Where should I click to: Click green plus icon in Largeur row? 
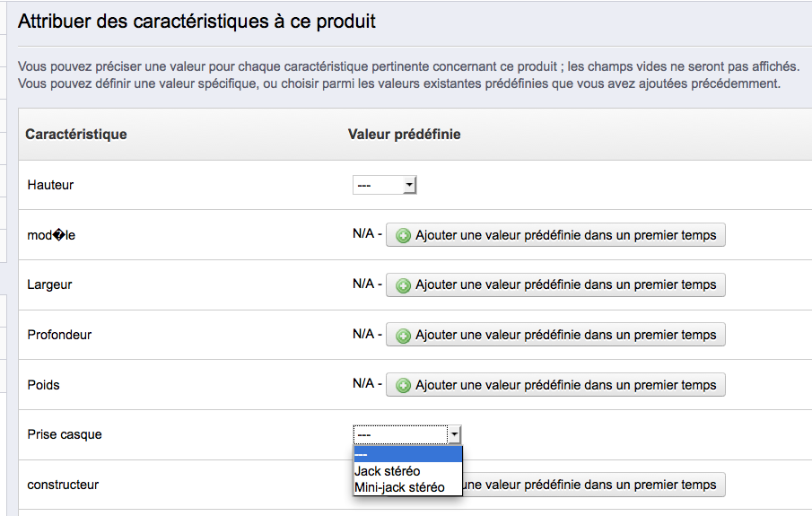404,285
